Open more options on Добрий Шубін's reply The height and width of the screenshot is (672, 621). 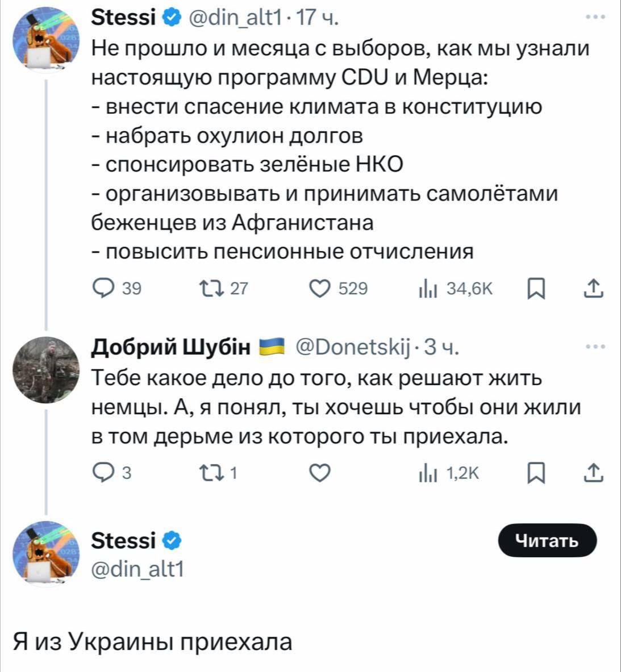pos(594,347)
